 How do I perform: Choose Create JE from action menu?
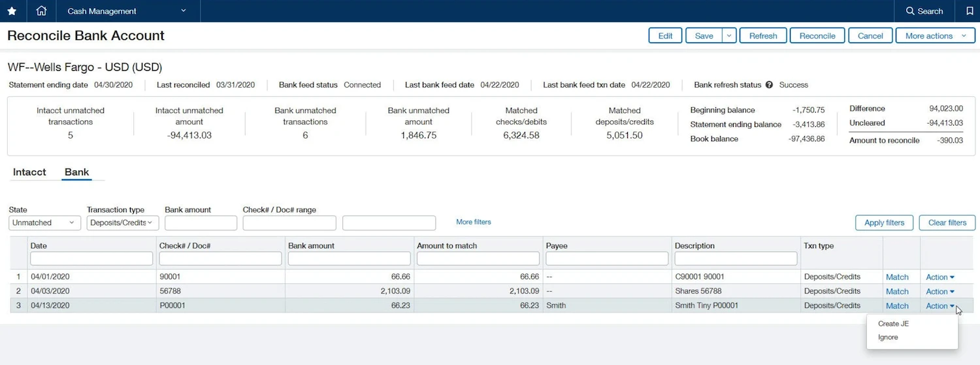pos(893,324)
